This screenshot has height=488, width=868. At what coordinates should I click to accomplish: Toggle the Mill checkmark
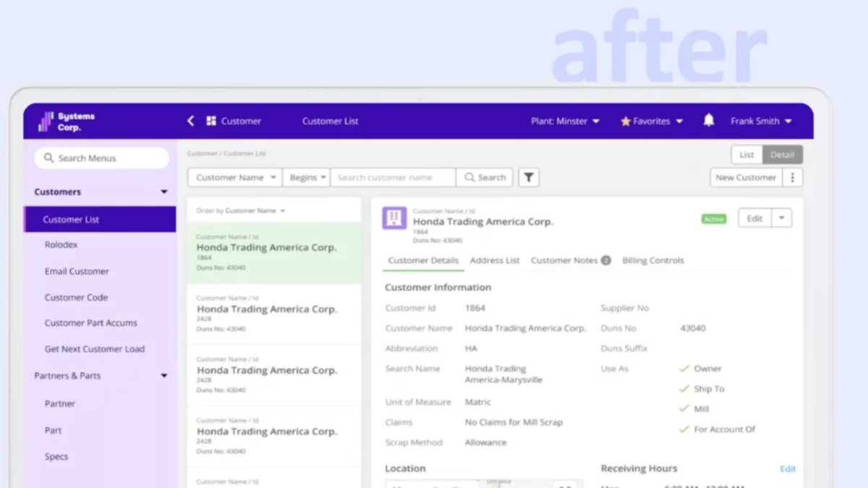(x=684, y=409)
